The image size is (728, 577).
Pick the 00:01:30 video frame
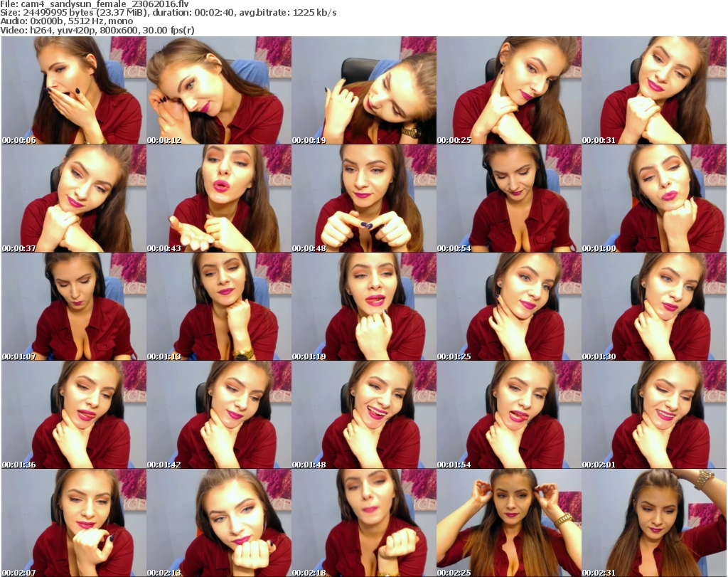pyautogui.click(x=654, y=307)
